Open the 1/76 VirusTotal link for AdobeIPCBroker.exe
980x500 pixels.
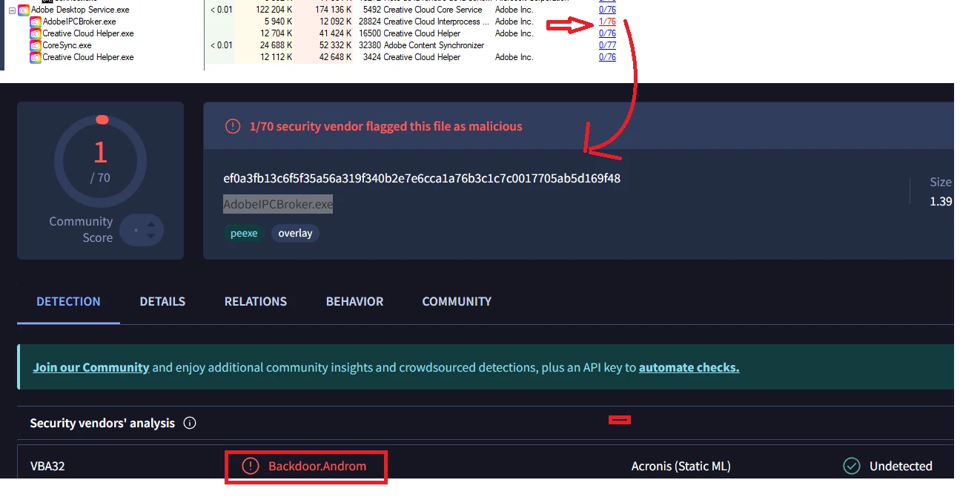click(x=607, y=22)
